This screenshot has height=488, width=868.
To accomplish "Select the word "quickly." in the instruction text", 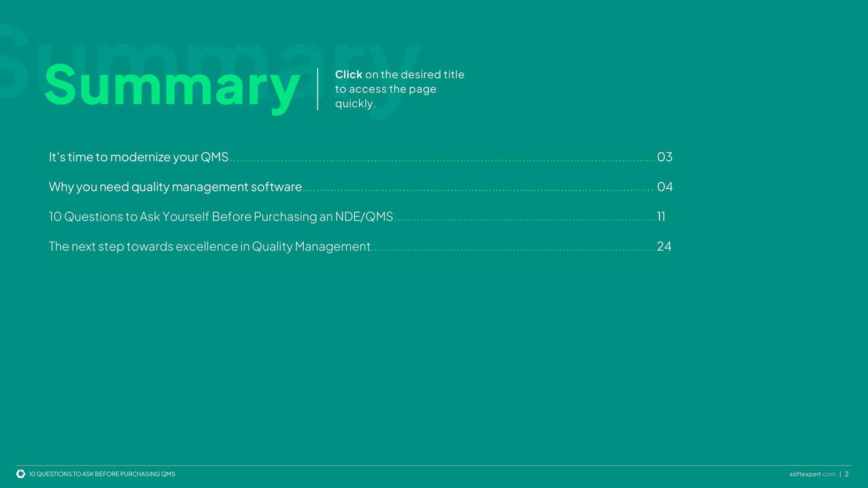I will [x=355, y=104].
